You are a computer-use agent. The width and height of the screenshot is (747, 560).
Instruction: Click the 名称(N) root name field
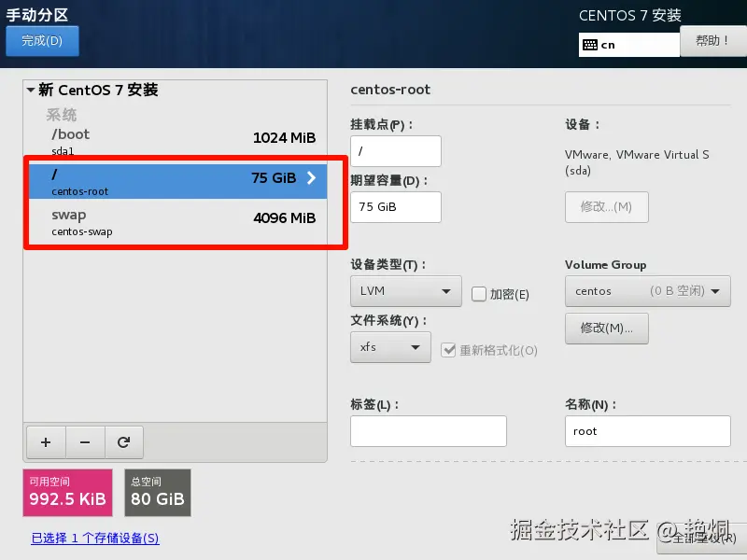pyautogui.click(x=648, y=431)
